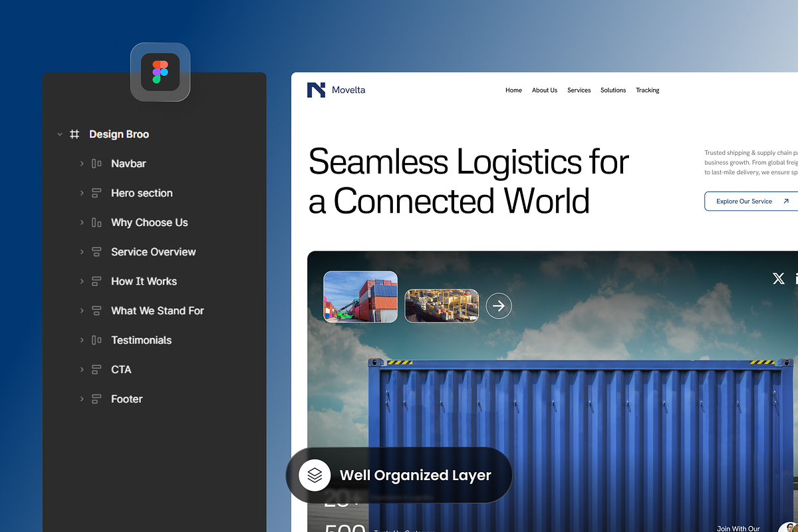Viewport: 798px width, 532px height.
Task: Select the Service Overview layer name
Action: click(154, 252)
